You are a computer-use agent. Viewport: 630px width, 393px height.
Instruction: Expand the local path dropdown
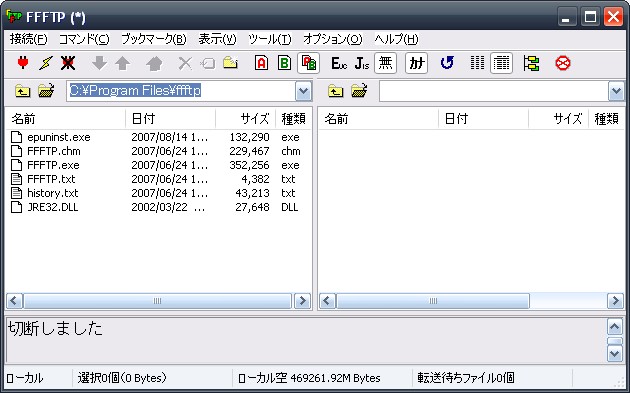click(x=303, y=91)
